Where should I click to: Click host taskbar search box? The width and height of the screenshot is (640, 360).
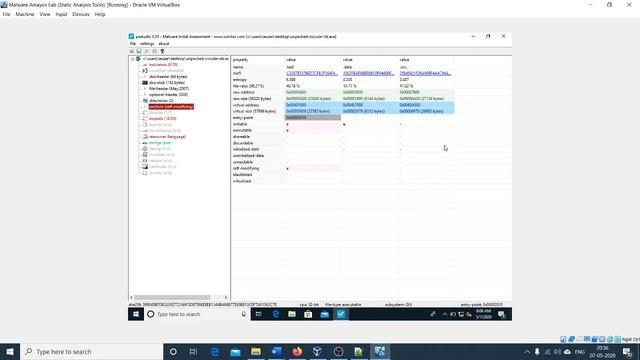pos(91,351)
